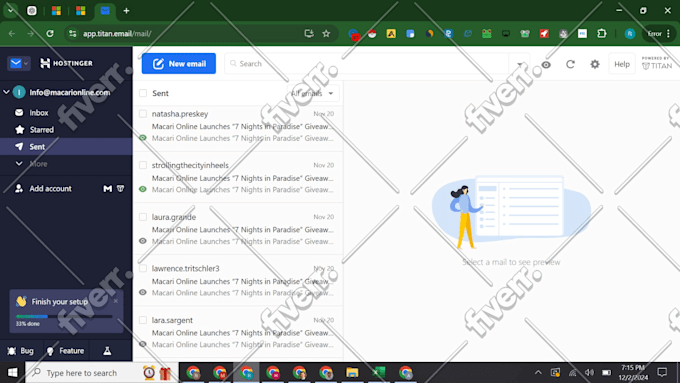This screenshot has width=680, height=383.
Task: Switch to the active Titan mail tab
Action: (105, 11)
